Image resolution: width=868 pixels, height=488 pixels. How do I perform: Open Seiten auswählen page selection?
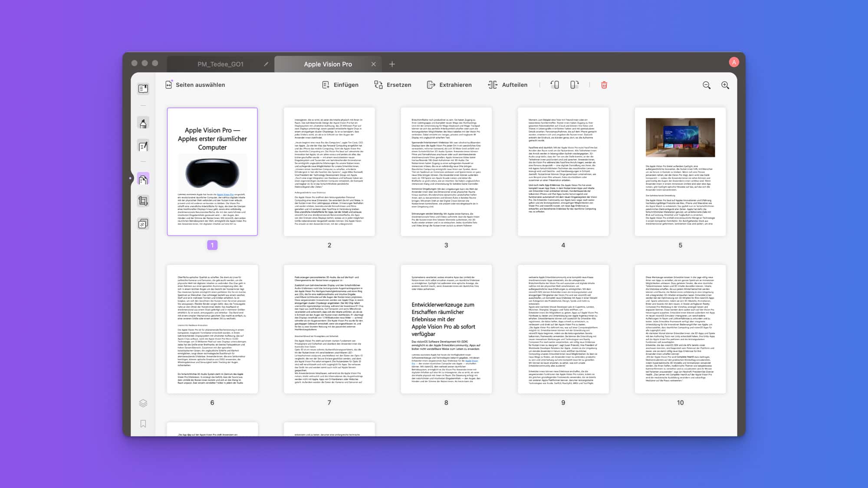[195, 85]
